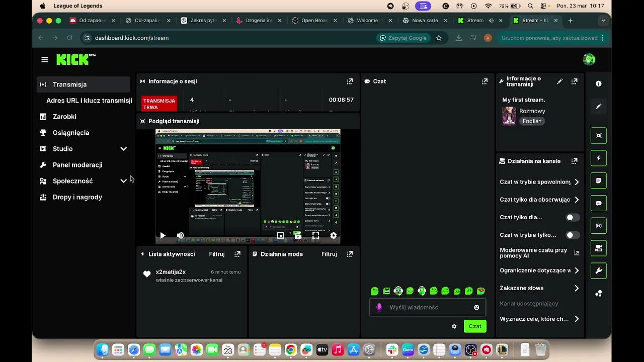Viewport: 644px width, 362px height.
Task: Click the three-dots cluster icon in right rail
Action: tap(599, 294)
